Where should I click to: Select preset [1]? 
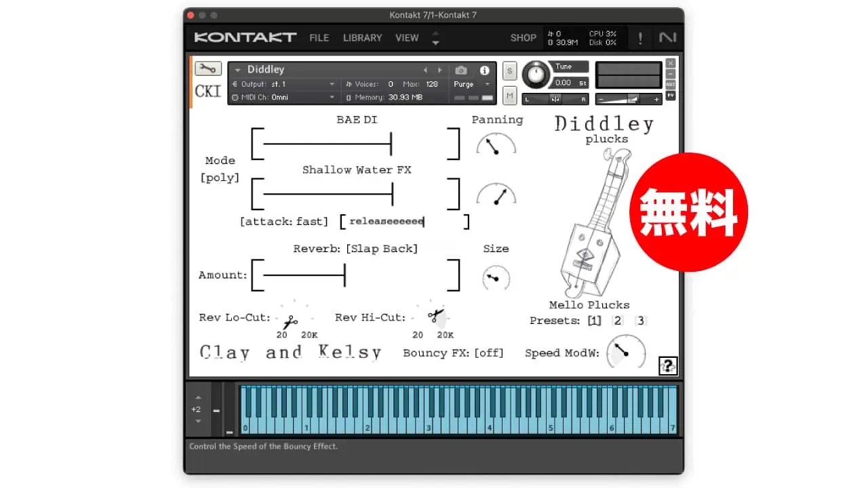(595, 321)
